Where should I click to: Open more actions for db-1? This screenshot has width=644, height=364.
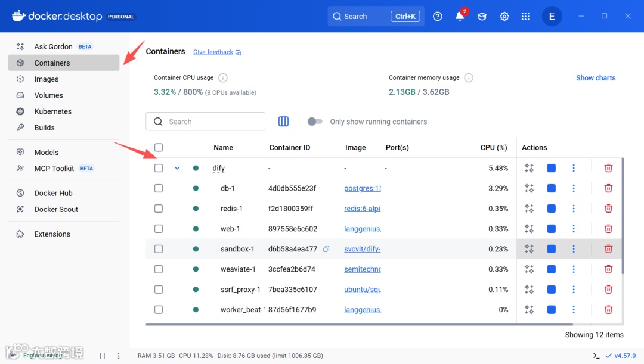point(574,188)
